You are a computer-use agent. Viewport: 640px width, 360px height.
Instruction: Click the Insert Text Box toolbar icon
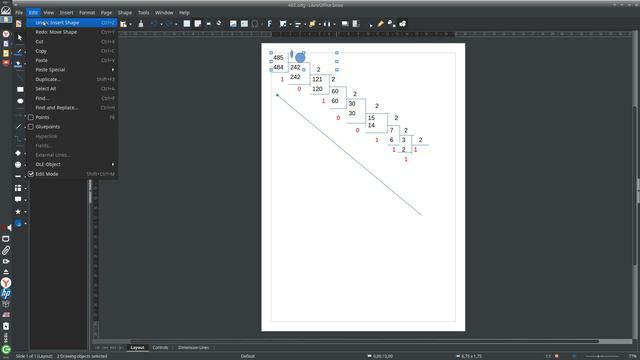tap(244, 24)
